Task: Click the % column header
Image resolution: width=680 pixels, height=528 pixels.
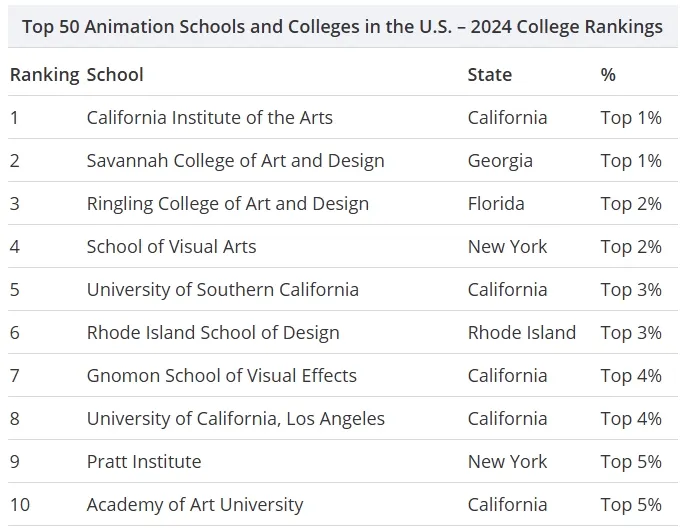Action: (608, 75)
